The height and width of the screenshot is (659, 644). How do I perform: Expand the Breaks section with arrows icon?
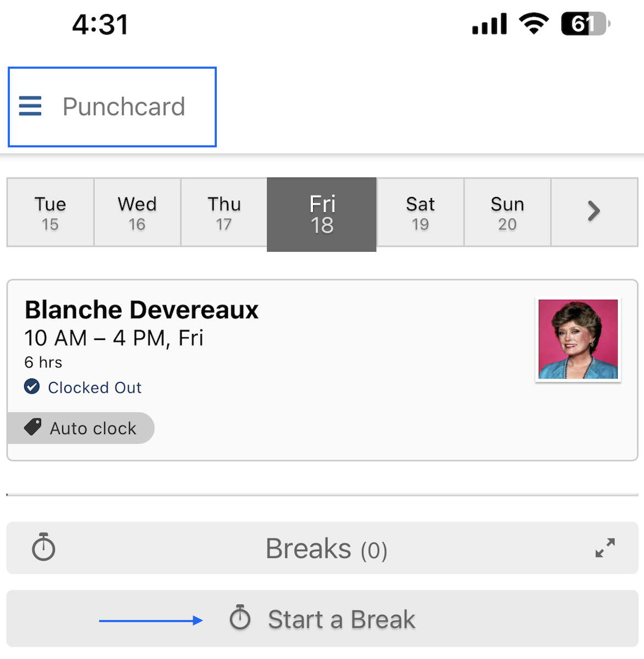click(605, 548)
